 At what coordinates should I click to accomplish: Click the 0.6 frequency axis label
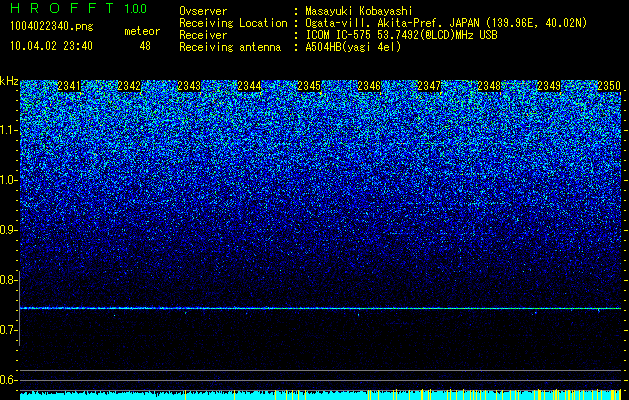coord(8,380)
